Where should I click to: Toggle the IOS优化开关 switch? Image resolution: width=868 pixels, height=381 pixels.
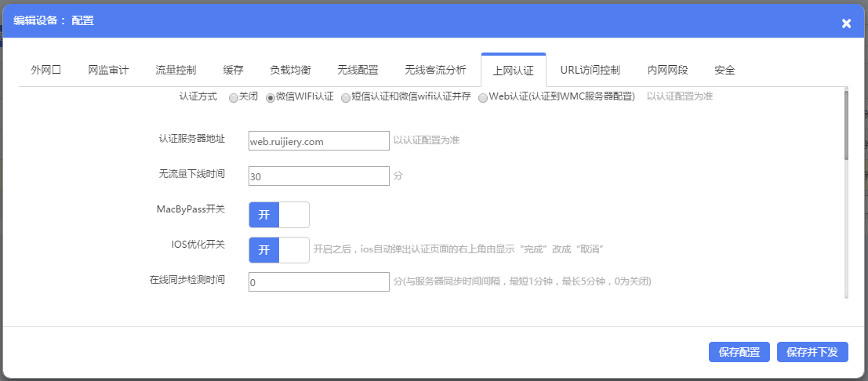pos(278,250)
